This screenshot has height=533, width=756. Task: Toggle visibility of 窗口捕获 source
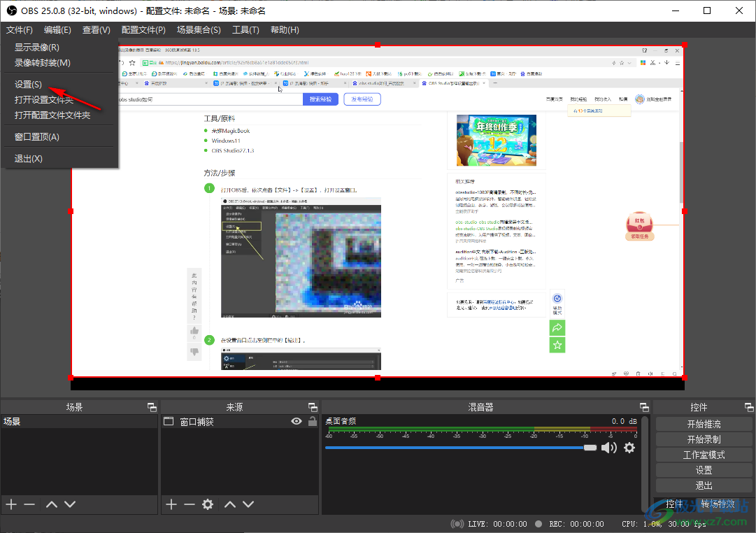click(297, 421)
